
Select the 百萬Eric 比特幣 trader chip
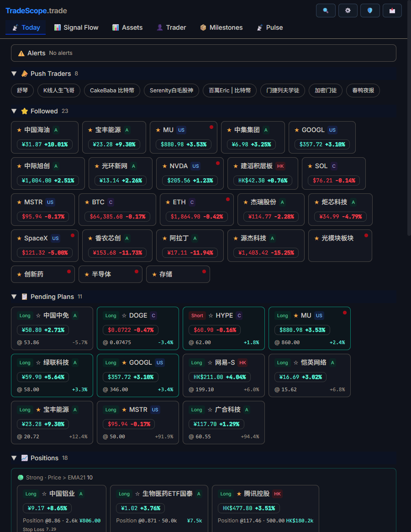[230, 90]
